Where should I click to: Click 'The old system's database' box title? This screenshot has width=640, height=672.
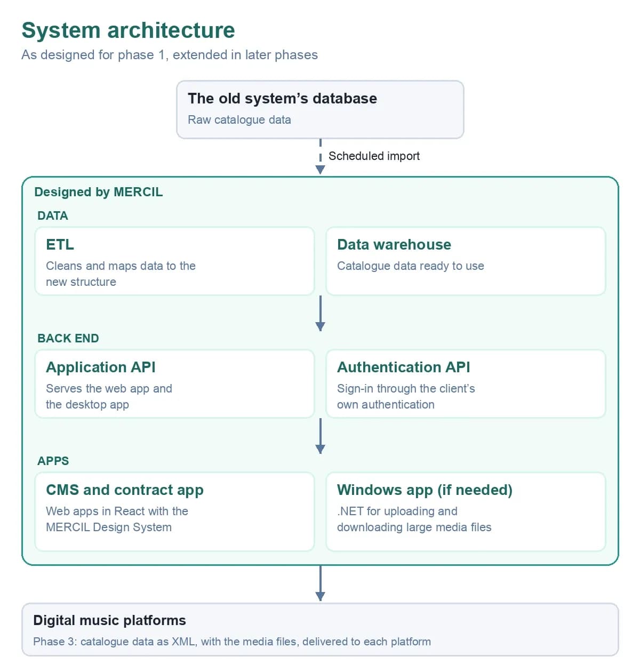pyautogui.click(x=282, y=98)
